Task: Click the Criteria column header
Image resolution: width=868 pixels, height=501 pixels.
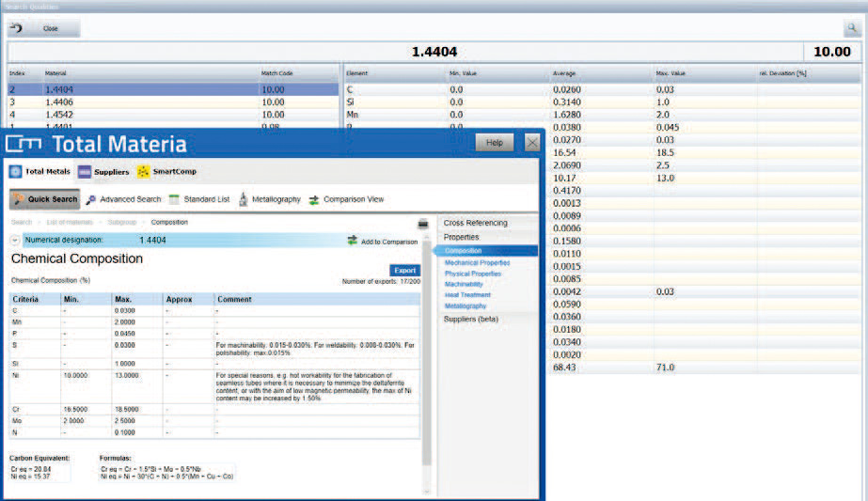Action: tap(25, 299)
